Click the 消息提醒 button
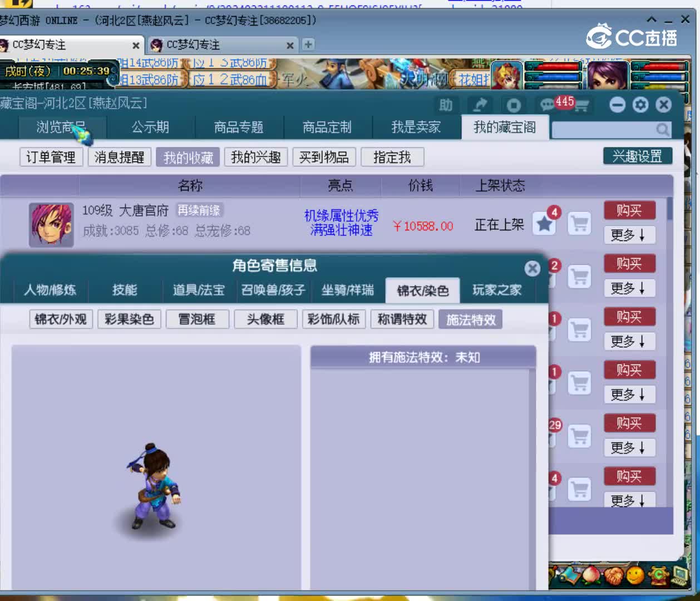Screen dimensions: 700x601 point(120,157)
